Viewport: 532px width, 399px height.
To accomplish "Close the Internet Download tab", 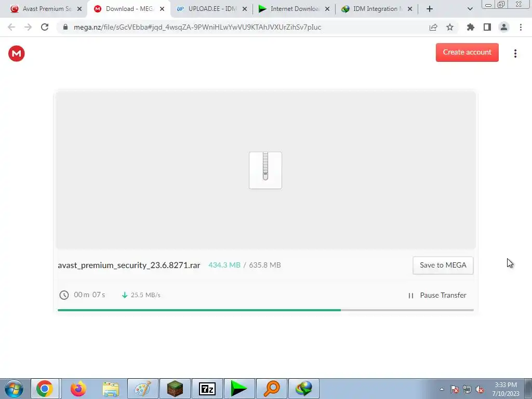I will point(327,9).
